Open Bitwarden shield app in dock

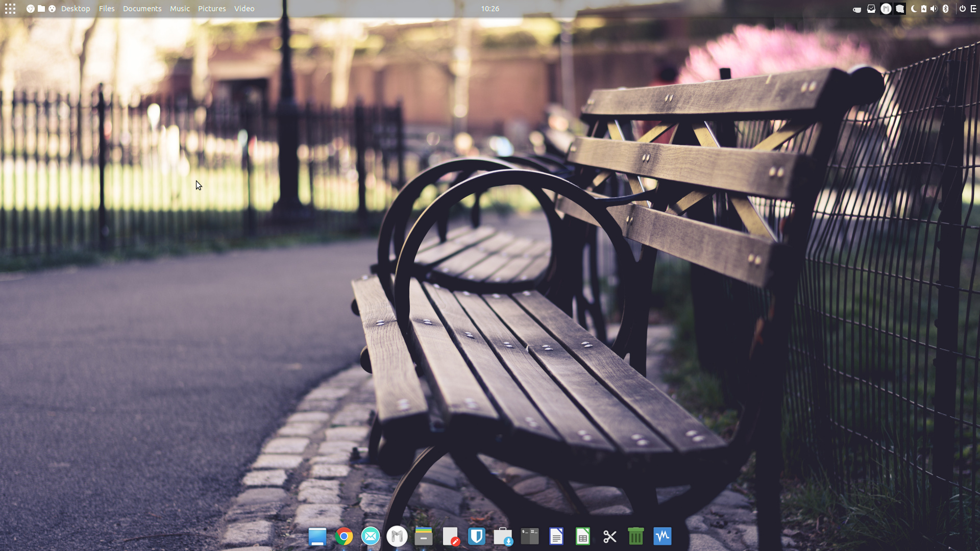477,537
